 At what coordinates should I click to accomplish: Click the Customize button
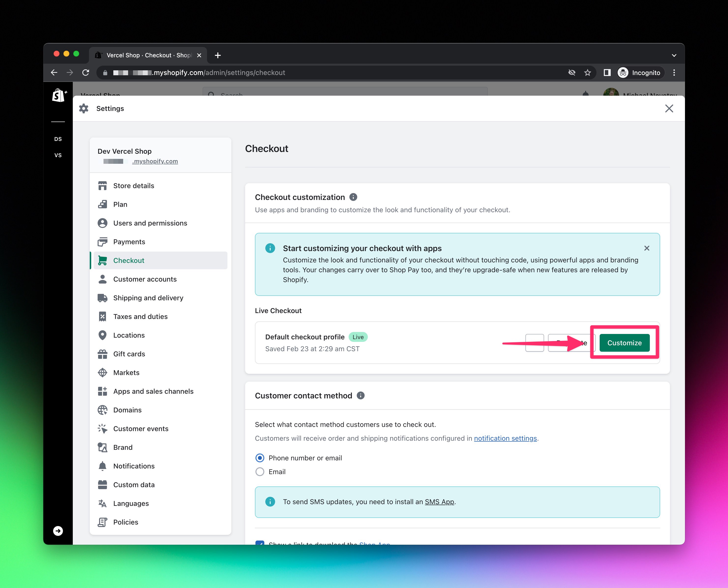point(624,343)
